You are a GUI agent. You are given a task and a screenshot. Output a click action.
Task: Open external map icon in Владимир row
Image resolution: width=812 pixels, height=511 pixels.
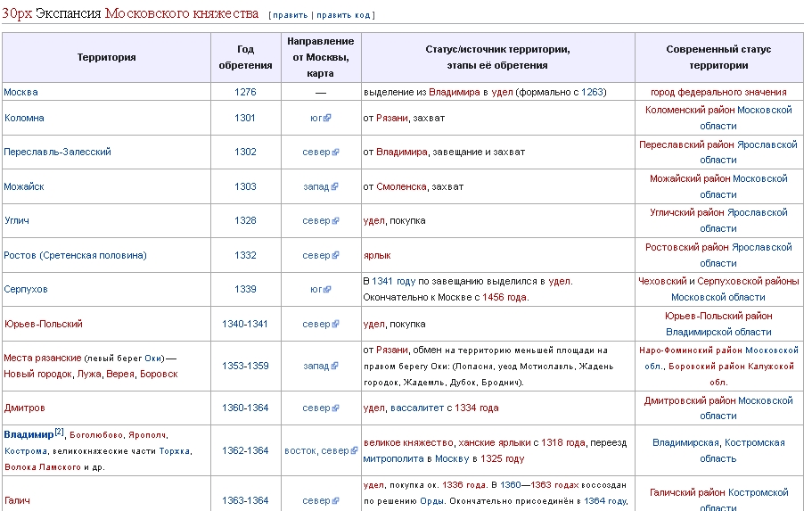pyautogui.click(x=354, y=451)
